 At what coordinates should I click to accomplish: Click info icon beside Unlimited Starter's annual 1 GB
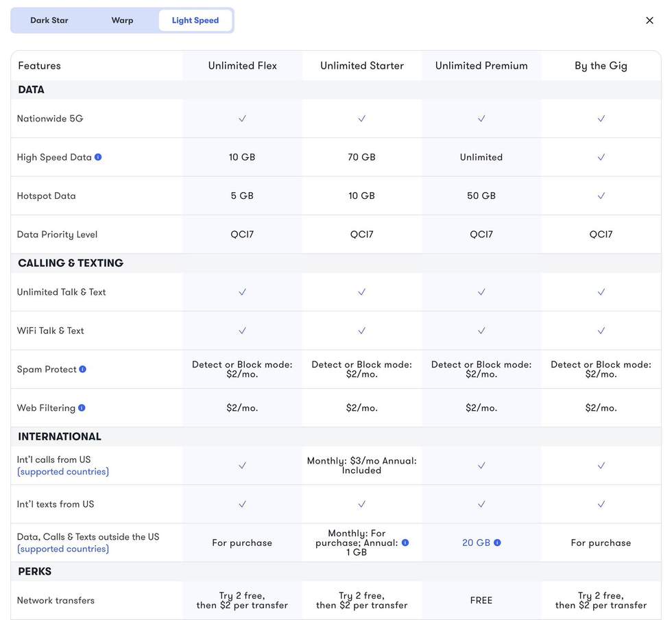coord(405,542)
